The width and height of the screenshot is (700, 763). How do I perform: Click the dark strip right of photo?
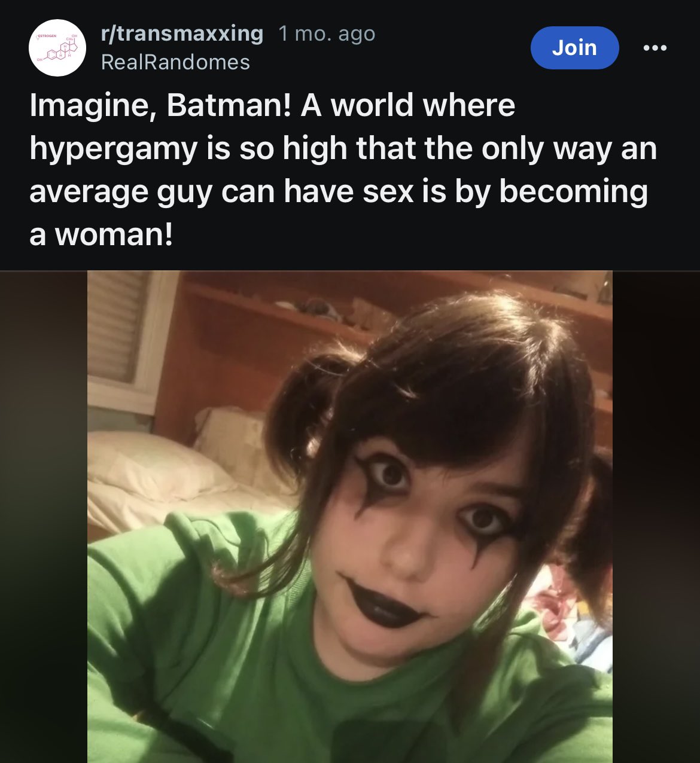(x=656, y=517)
